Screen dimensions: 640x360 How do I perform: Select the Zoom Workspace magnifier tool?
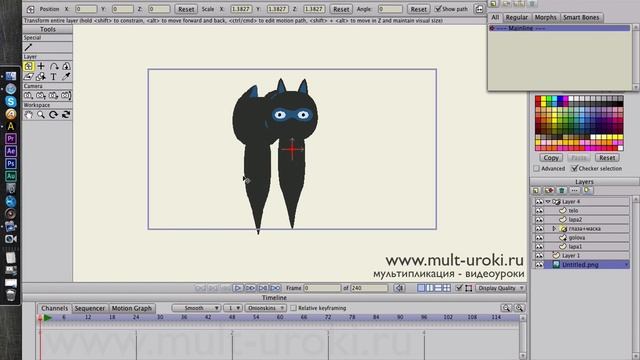[41, 115]
